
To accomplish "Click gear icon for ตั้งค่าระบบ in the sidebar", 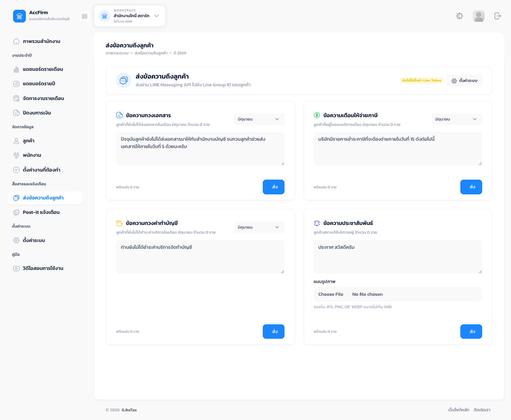I will click(16, 240).
